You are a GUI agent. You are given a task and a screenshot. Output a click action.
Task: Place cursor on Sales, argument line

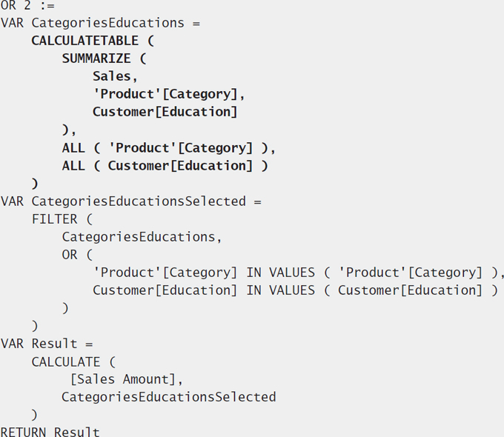click(x=115, y=76)
